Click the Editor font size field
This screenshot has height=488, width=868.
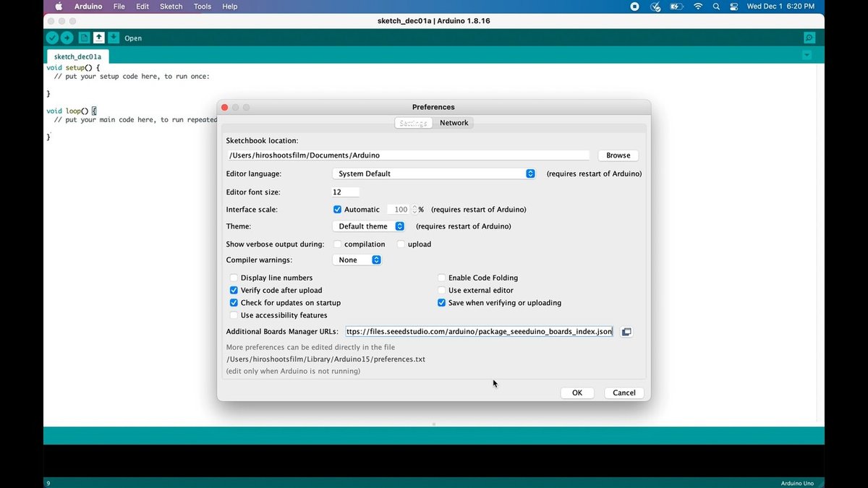pyautogui.click(x=345, y=192)
